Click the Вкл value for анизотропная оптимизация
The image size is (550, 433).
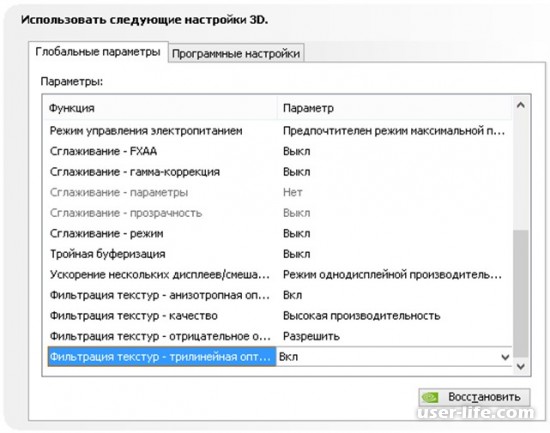pos(292,295)
